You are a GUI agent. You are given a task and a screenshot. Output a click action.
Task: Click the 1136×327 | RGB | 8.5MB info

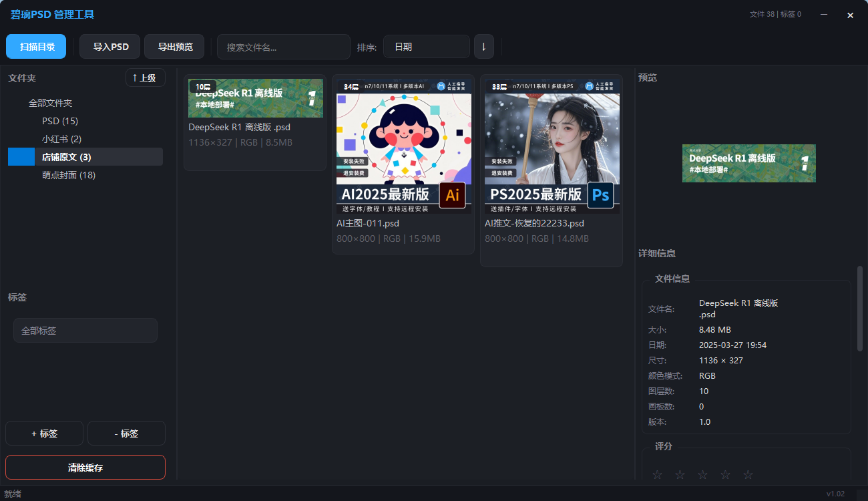pyautogui.click(x=240, y=142)
